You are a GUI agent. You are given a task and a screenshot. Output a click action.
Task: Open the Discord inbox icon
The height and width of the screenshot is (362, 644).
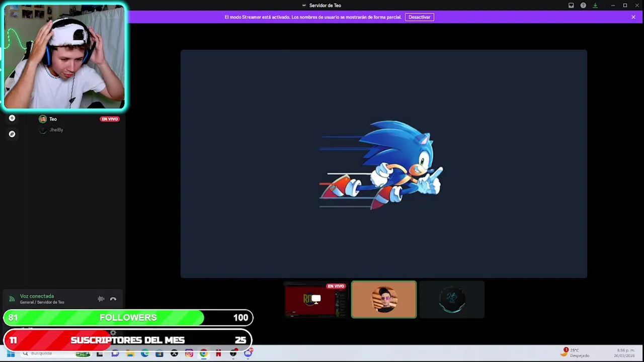tap(571, 6)
